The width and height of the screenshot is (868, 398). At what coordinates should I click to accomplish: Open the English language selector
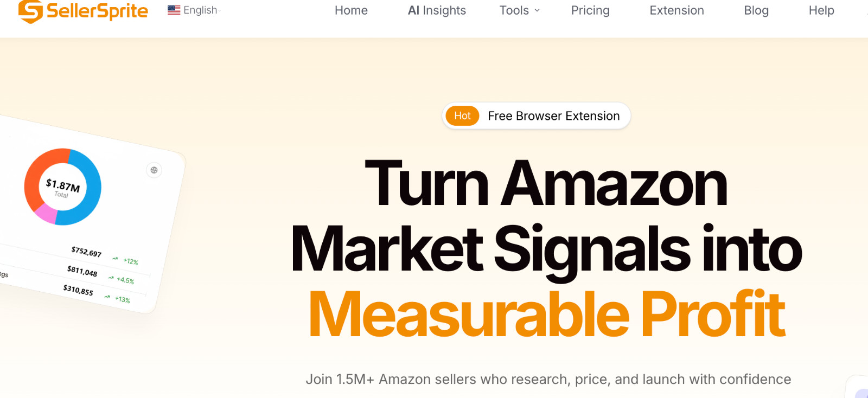tap(200, 10)
